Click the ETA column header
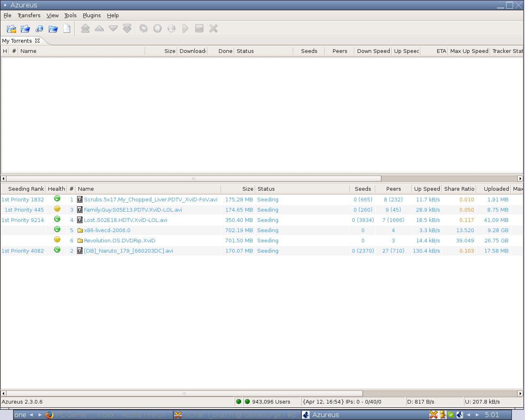The height and width of the screenshot is (420, 525). click(x=434, y=51)
